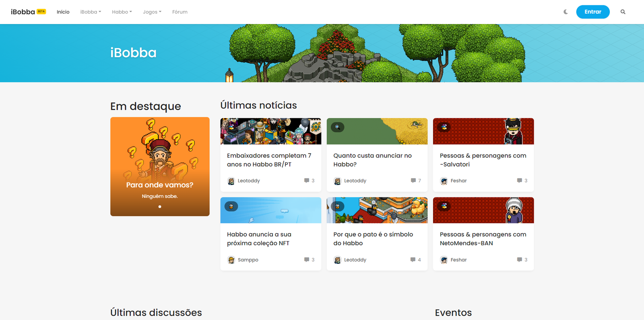The image size is (644, 320).
Task: Click Leotoddy avatar on Embaixadores card
Action: tap(231, 181)
